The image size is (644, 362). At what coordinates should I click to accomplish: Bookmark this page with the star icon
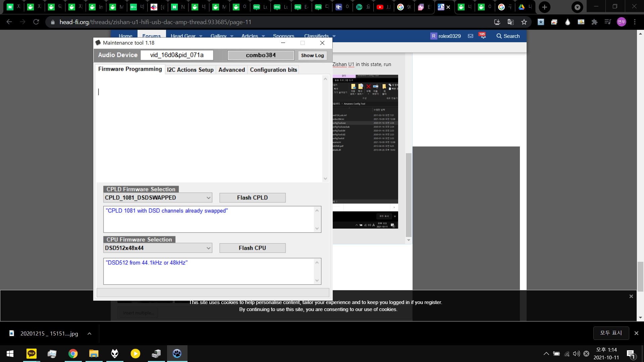coord(524,22)
